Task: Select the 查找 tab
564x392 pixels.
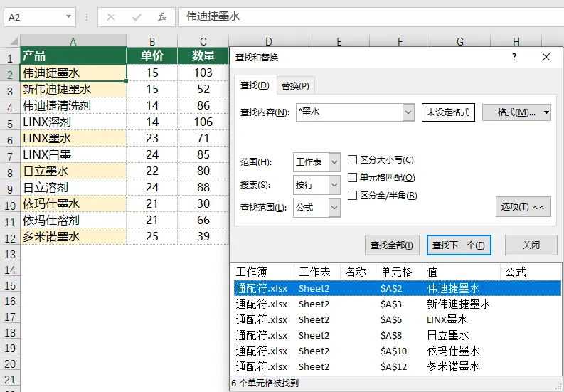Action: point(255,85)
